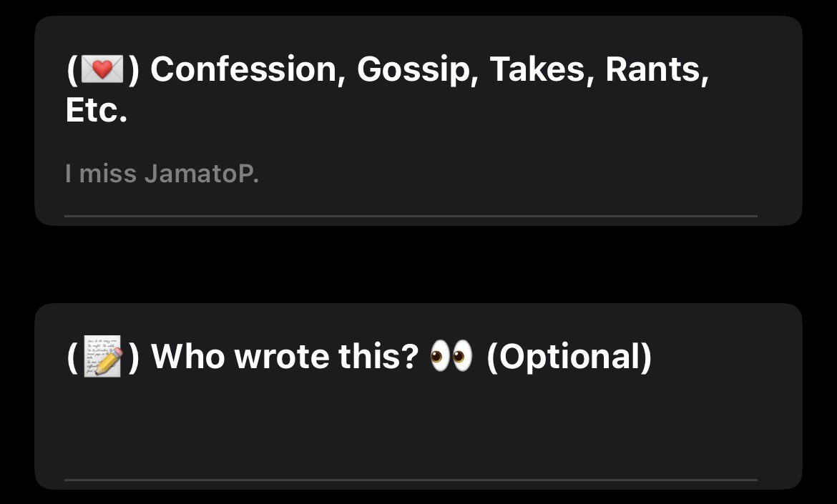Click the opening parenthesis before the envelope emoji

point(72,71)
